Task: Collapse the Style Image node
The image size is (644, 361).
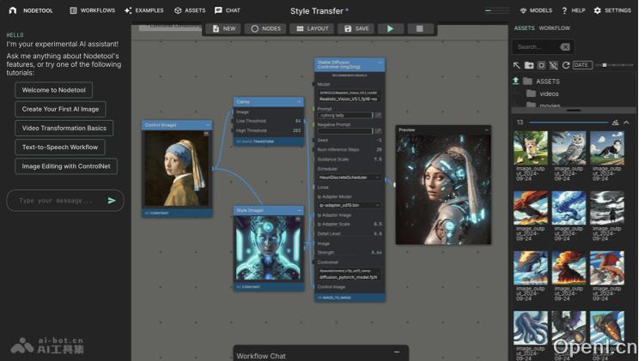Action: pos(299,210)
